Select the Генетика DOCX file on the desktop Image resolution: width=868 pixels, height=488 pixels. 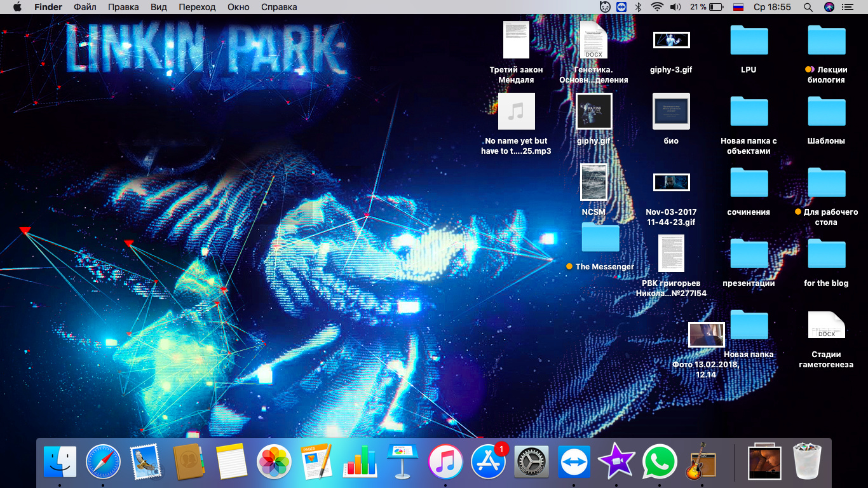pos(593,39)
